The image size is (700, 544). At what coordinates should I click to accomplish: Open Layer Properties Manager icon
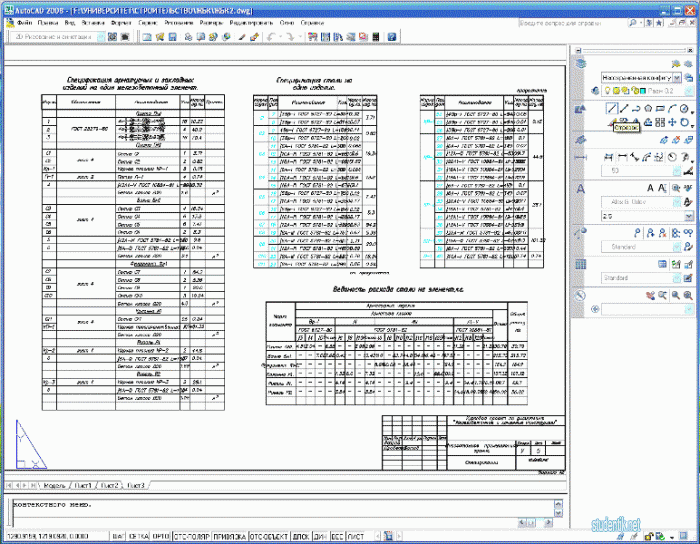[595, 91]
